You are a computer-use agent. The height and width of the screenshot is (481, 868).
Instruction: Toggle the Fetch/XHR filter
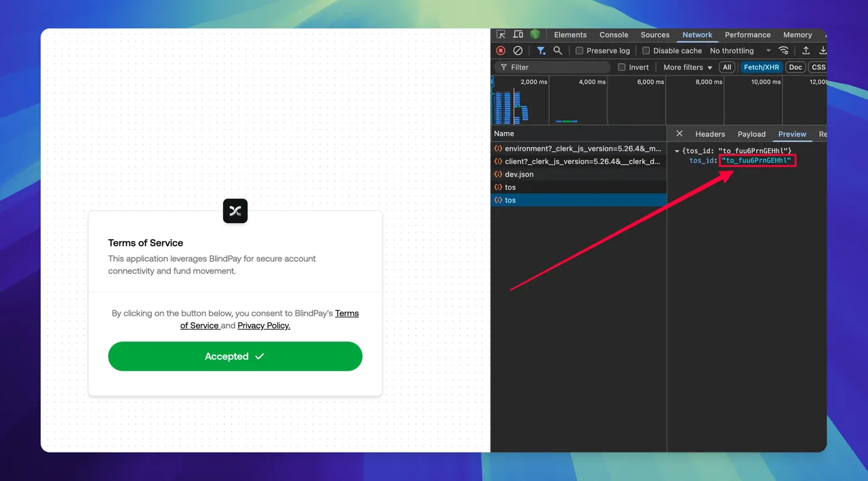tap(762, 67)
